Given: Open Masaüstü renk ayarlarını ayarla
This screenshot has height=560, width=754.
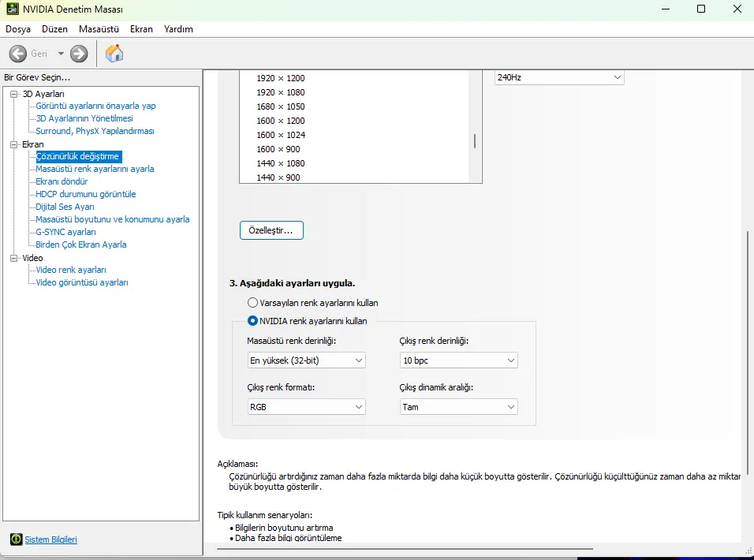Looking at the screenshot, I should pos(95,169).
